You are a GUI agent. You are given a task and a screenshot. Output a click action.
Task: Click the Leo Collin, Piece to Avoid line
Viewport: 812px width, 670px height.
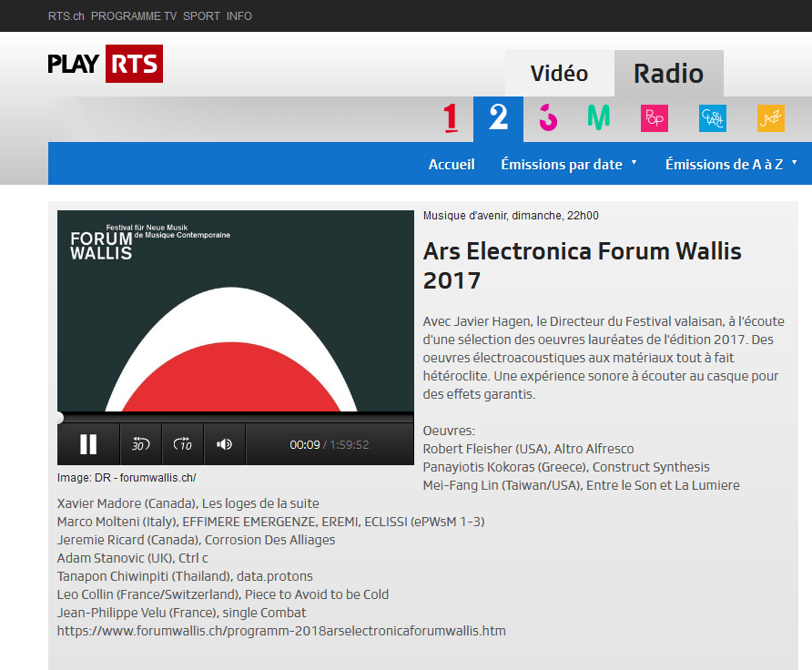223,594
